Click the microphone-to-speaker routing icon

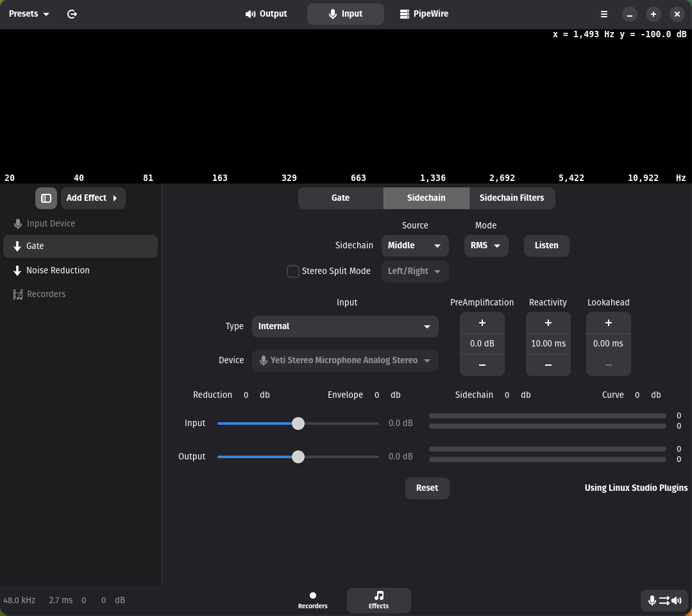tap(664, 601)
